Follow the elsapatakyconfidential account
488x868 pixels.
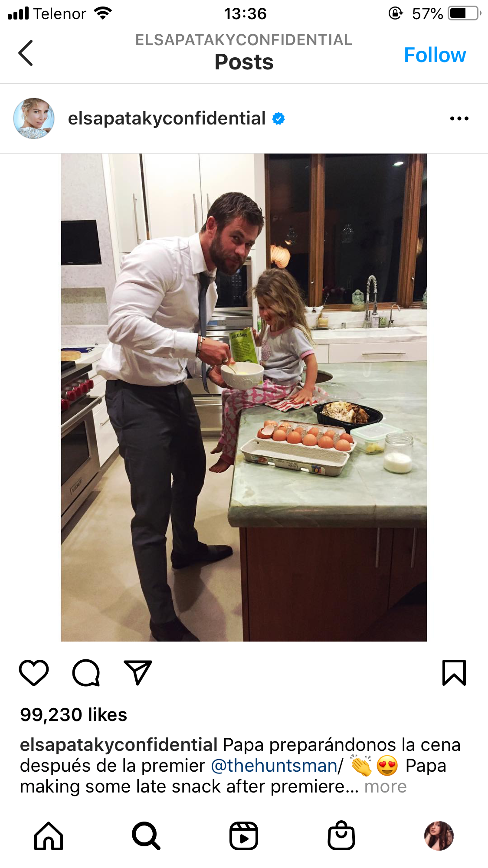pos(435,55)
